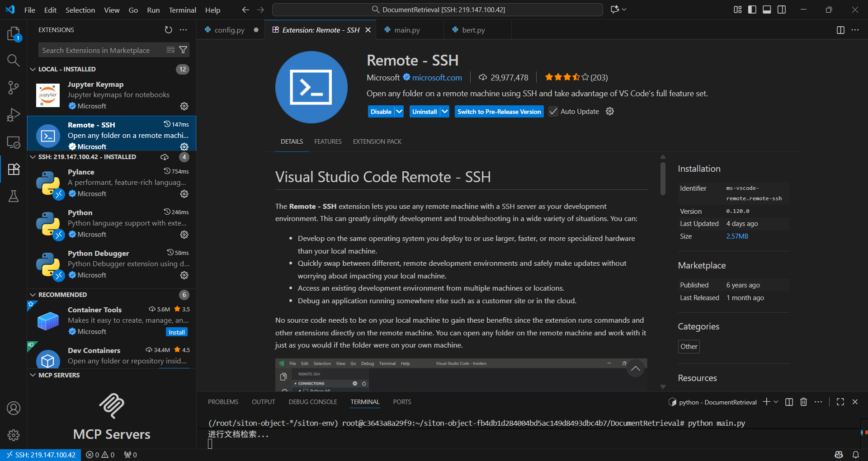
Task: Switch to Debug Console panel tab
Action: [x=313, y=402]
